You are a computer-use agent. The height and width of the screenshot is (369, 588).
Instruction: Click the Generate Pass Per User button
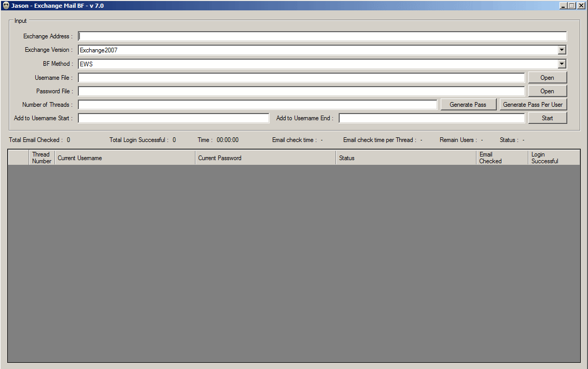coord(533,105)
